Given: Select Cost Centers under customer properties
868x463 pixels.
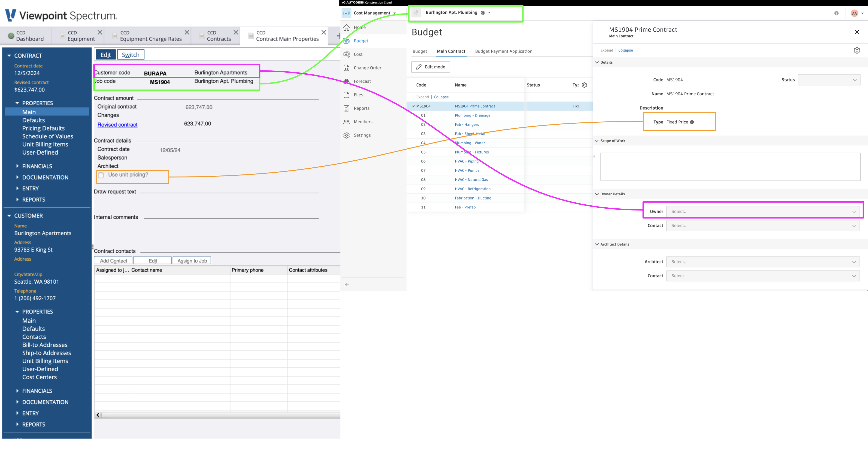Looking at the screenshot, I should click(39, 377).
